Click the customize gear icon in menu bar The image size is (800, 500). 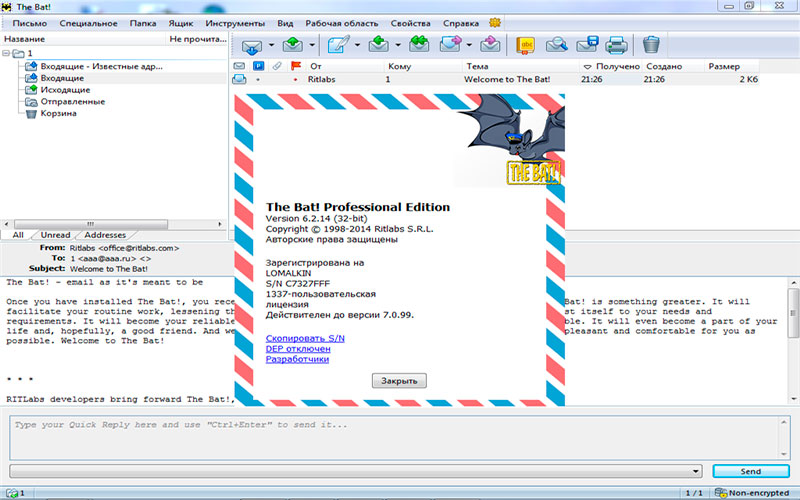(x=494, y=23)
